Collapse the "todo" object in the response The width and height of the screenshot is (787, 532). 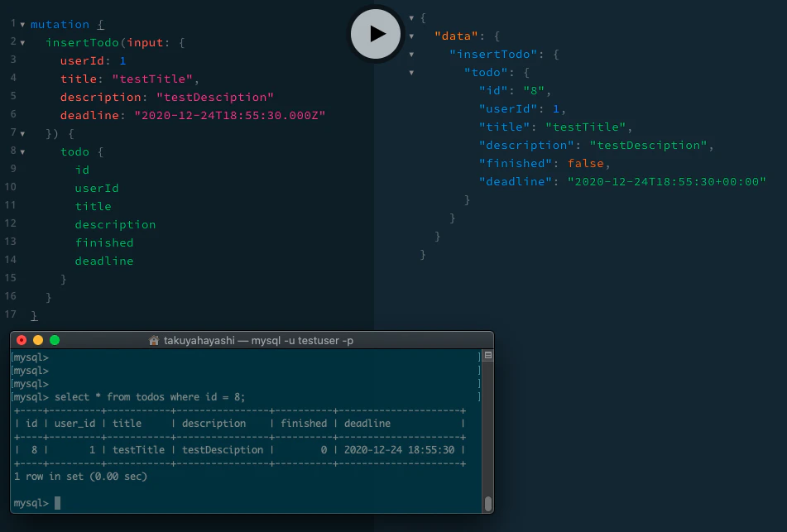[x=411, y=72]
